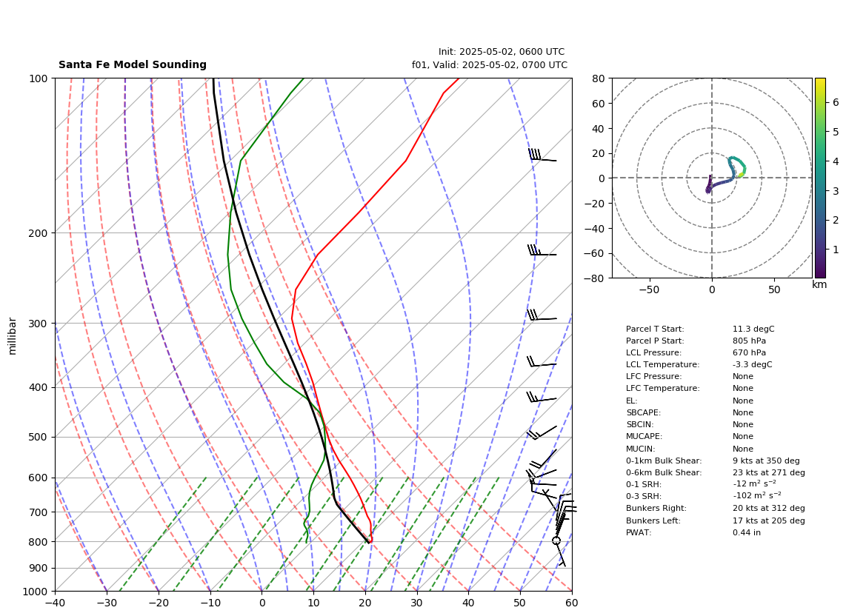Click the PWAT value "0.44 in"

pos(747,532)
